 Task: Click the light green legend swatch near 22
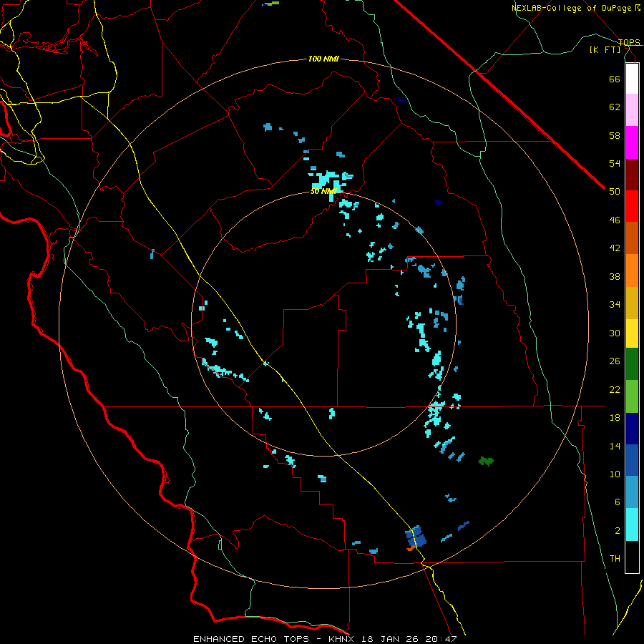pyautogui.click(x=632, y=396)
